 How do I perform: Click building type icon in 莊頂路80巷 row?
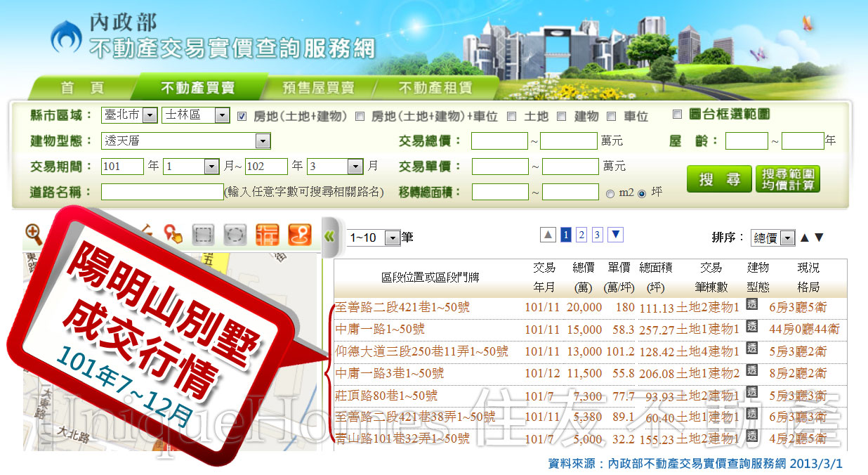click(751, 392)
